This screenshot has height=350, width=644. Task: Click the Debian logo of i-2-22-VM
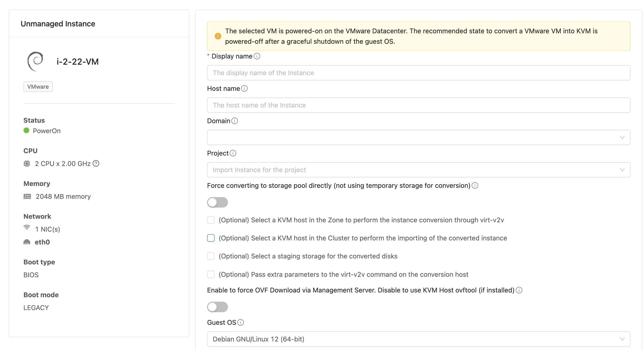tap(35, 61)
